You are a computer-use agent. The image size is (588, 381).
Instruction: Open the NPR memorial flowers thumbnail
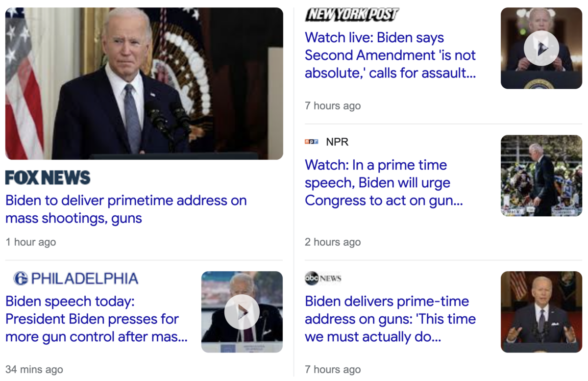tap(541, 176)
